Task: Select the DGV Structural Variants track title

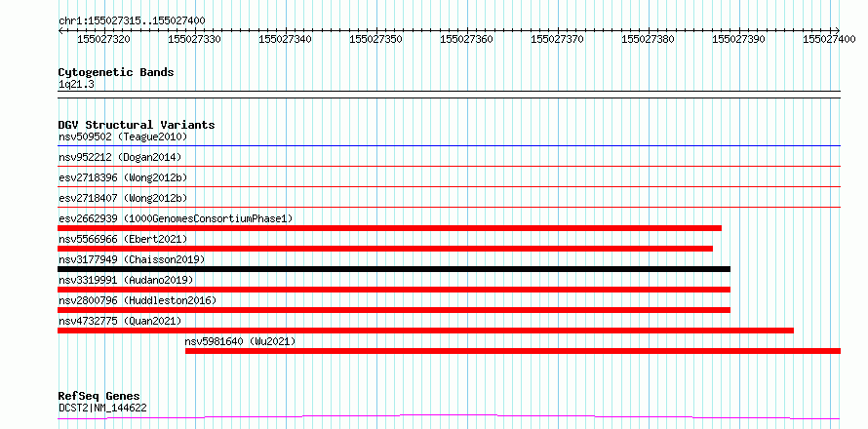Action: [137, 125]
